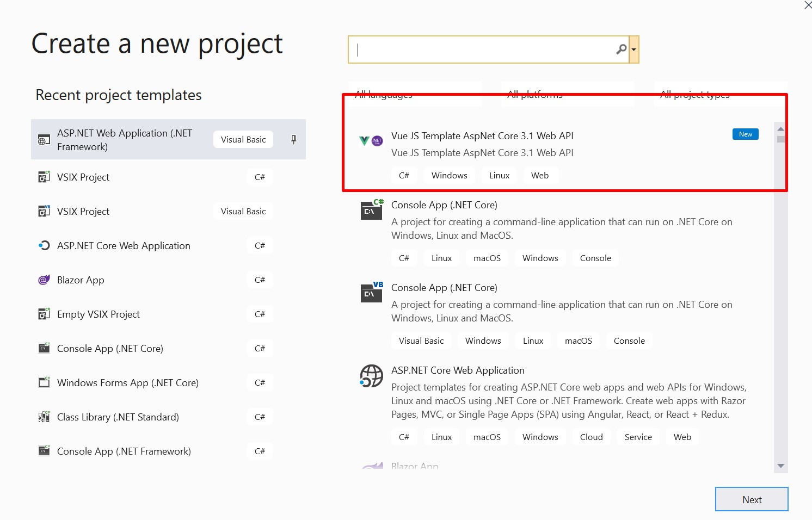
Task: Select recent Blazor App template
Action: (168, 280)
